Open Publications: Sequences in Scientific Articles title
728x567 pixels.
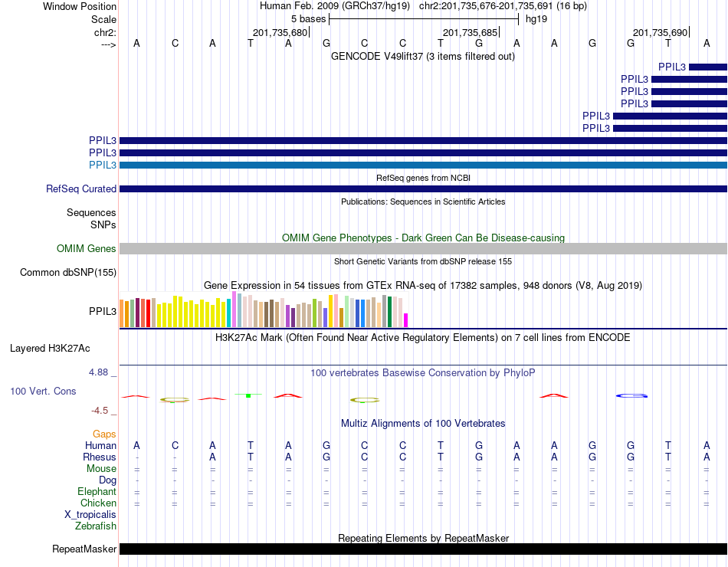(x=423, y=202)
